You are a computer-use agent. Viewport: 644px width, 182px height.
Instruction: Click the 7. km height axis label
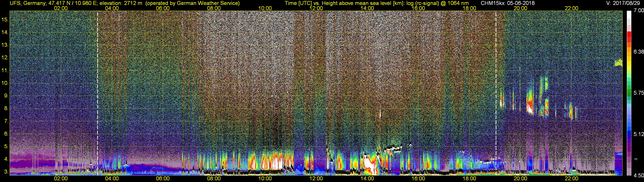[x=6, y=121]
